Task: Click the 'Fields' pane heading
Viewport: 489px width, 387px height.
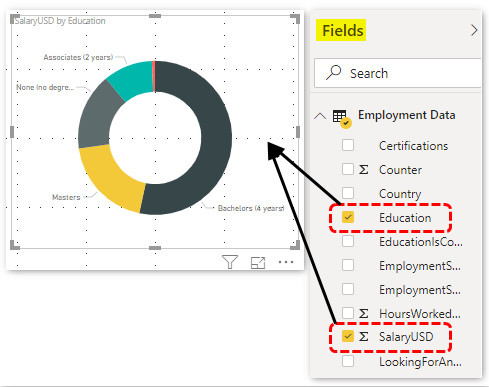Action: tap(343, 31)
